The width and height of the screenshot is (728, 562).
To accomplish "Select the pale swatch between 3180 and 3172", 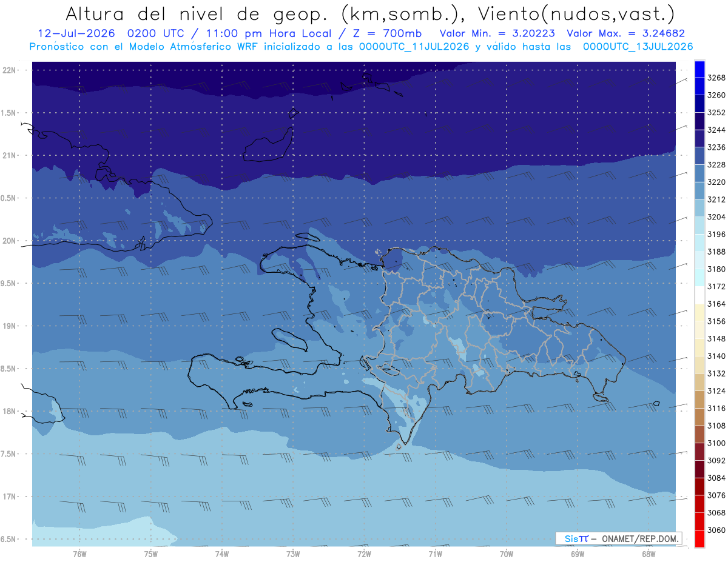I will [699, 278].
